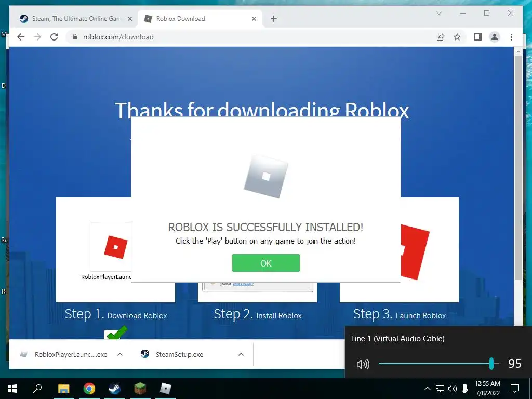Open the clock and calendar
The image size is (532, 399).
pyautogui.click(x=487, y=389)
